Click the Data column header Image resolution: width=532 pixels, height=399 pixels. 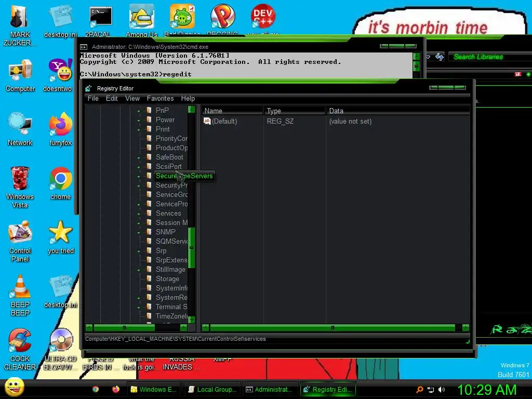398,111
